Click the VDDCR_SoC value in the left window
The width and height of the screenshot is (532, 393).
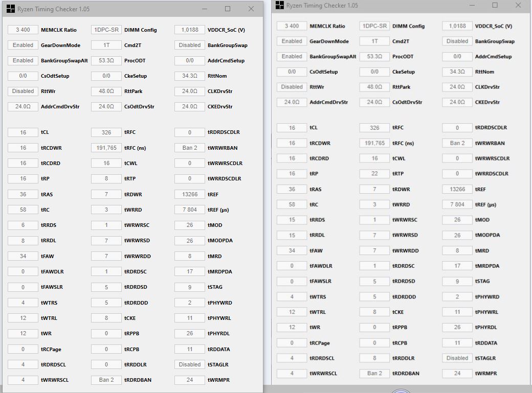pyautogui.click(x=190, y=30)
